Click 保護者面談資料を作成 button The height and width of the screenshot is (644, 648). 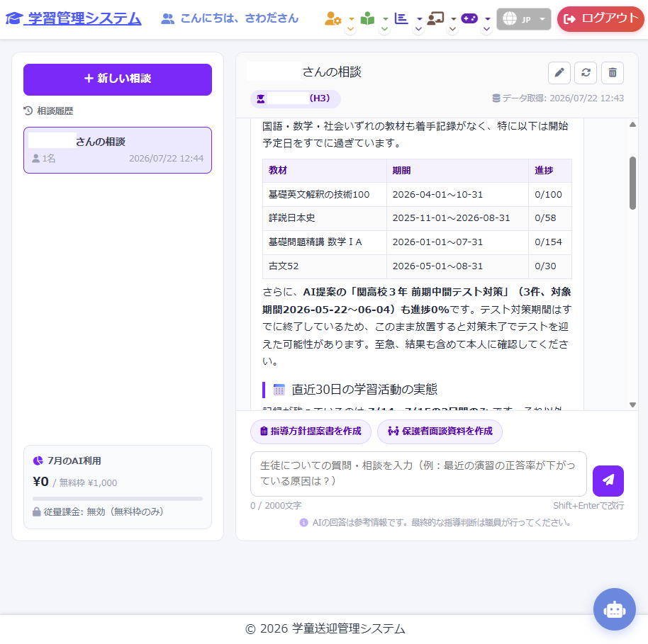(x=440, y=431)
